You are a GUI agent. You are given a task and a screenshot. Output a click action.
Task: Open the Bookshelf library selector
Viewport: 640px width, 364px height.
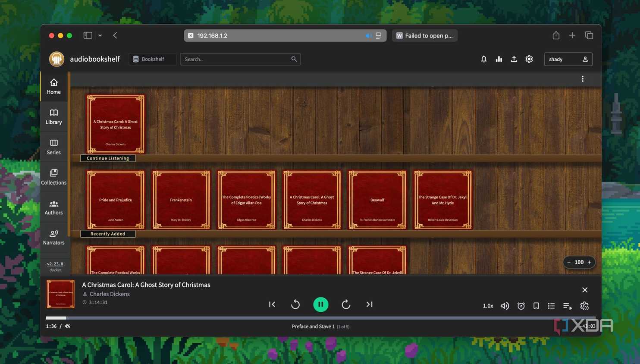(153, 59)
